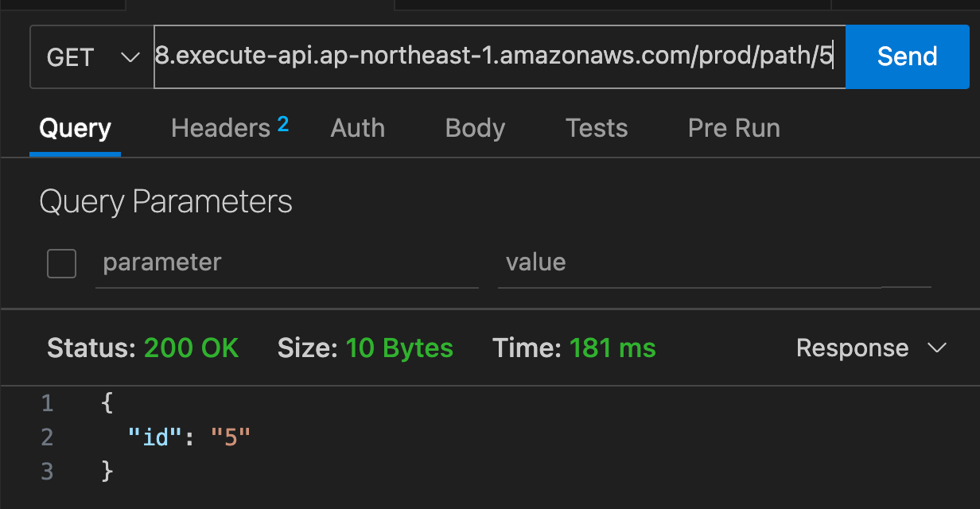This screenshot has height=509, width=980.
Task: Click the "5" value in response JSON
Action: coord(231,437)
